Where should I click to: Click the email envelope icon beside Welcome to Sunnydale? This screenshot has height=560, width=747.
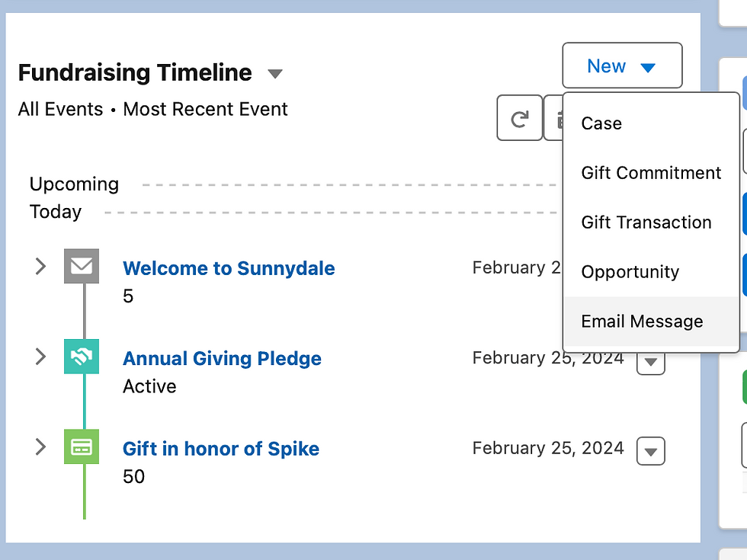[82, 267]
